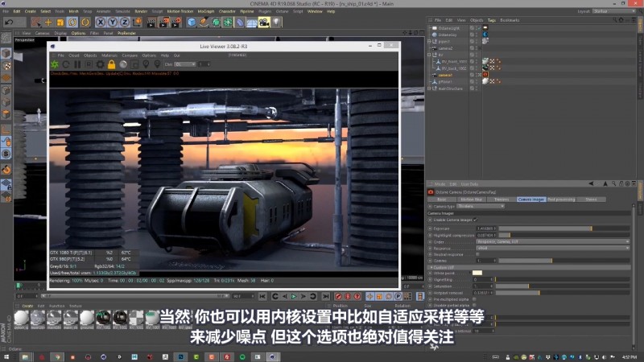Select the Scale tool icon

60,23
